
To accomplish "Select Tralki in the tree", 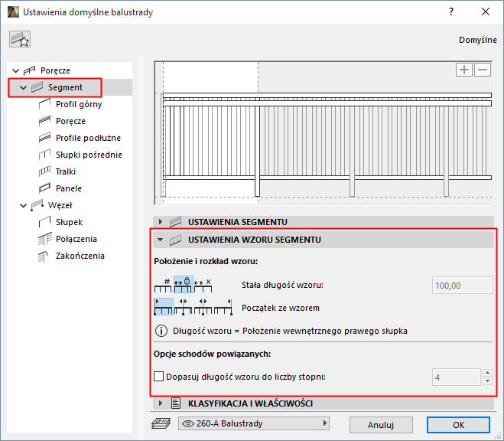I will (66, 171).
